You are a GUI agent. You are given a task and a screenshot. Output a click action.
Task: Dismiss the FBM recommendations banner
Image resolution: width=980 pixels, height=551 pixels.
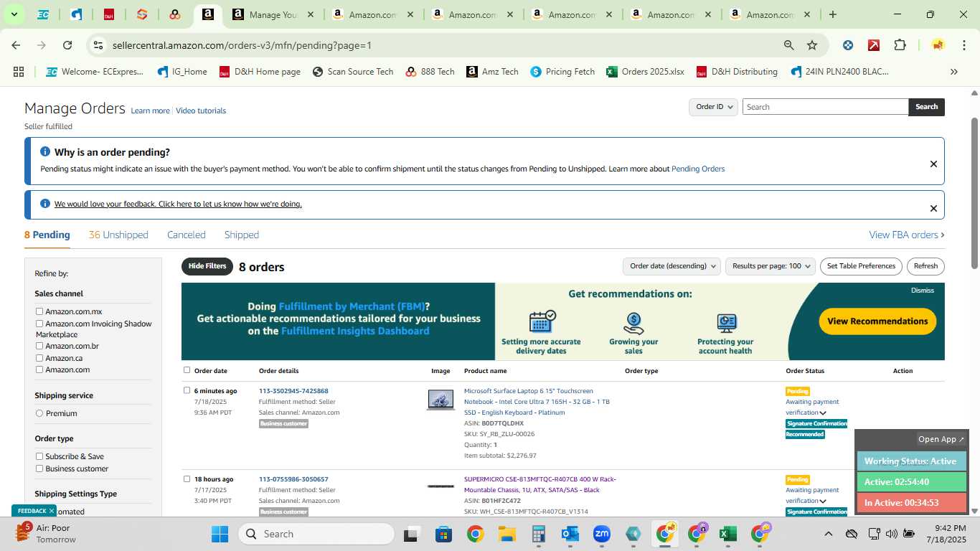pyautogui.click(x=923, y=291)
